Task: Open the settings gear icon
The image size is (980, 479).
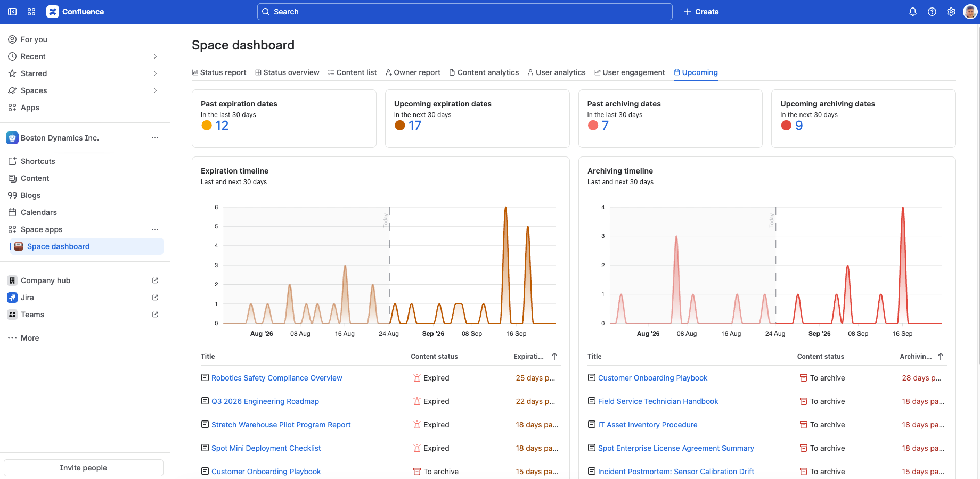Action: pos(951,12)
